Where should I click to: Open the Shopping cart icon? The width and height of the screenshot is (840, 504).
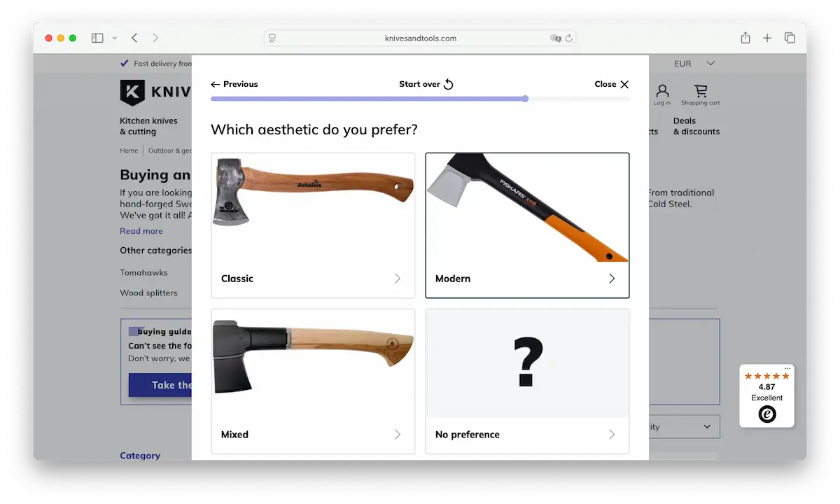click(x=700, y=95)
